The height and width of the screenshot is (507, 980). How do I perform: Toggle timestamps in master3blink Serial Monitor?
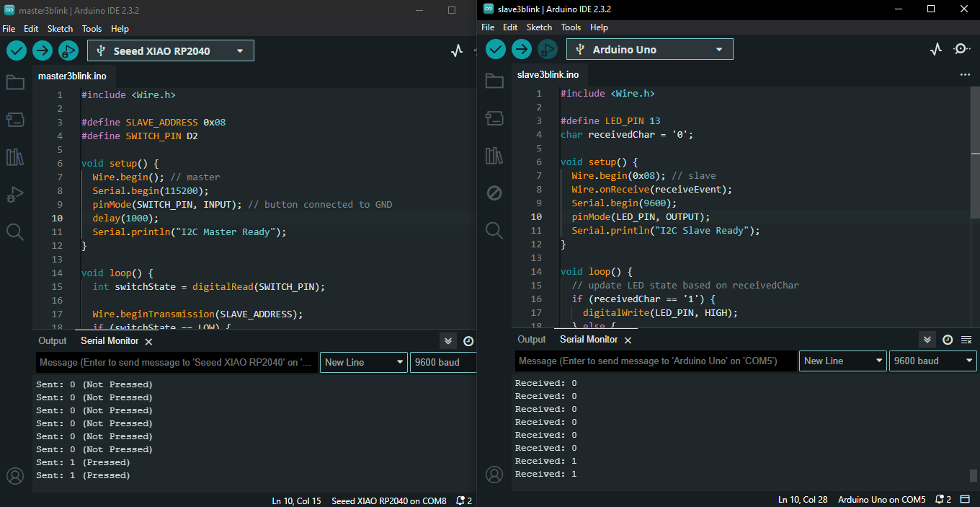click(x=468, y=341)
